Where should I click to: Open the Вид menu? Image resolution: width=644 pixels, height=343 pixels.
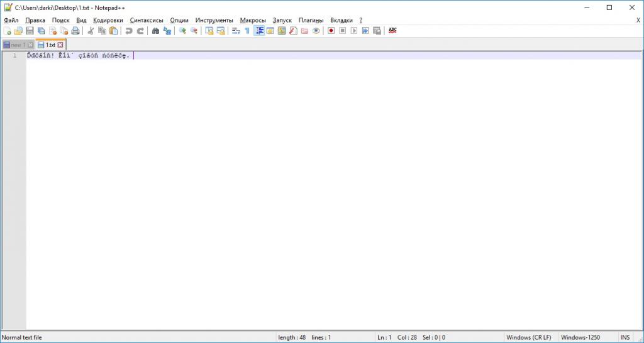point(81,20)
